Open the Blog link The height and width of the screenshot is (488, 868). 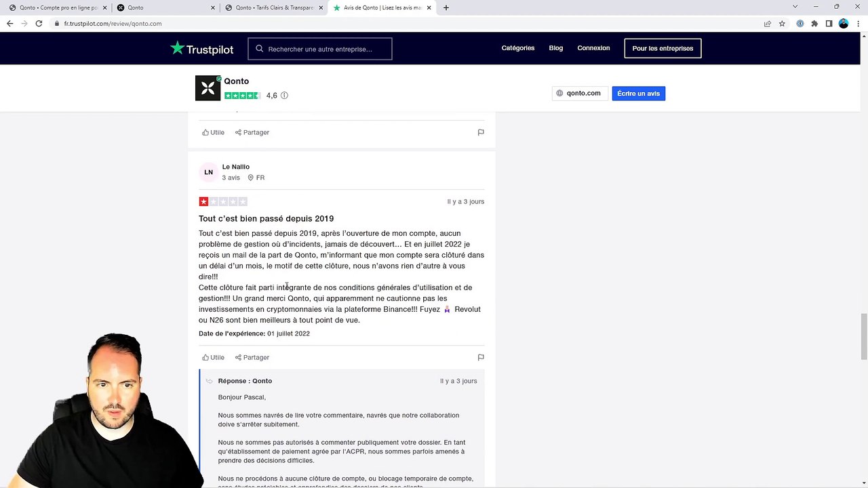point(556,48)
